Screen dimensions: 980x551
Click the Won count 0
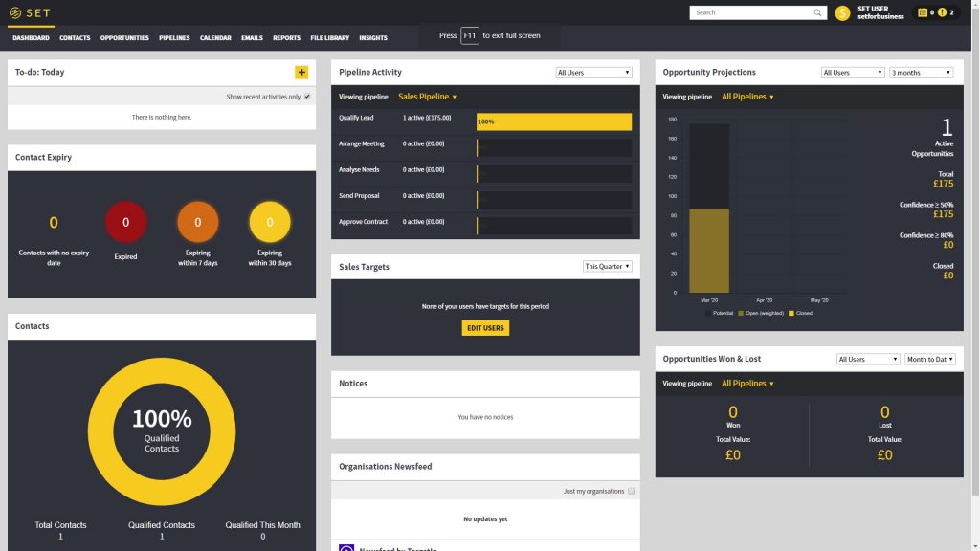click(x=733, y=412)
